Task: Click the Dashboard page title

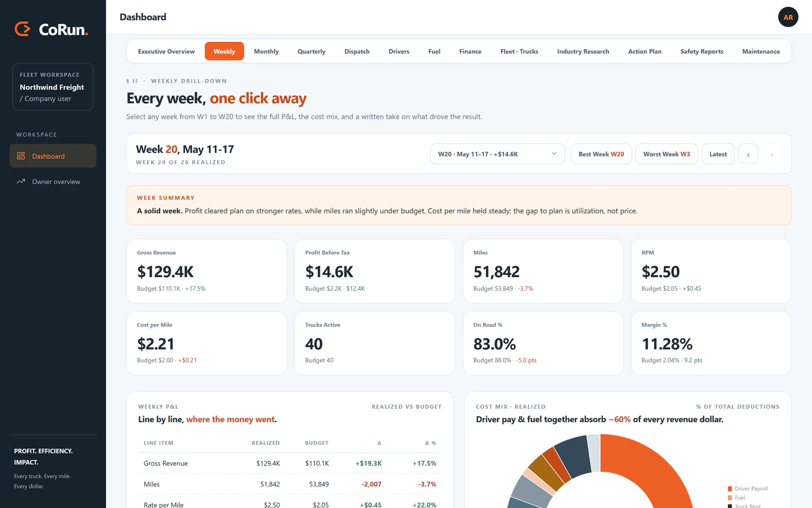Action: pos(143,17)
